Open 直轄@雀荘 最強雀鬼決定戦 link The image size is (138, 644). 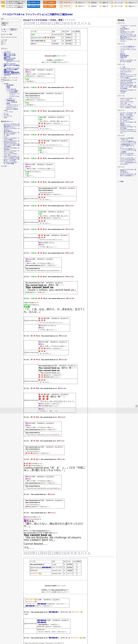pos(11,72)
